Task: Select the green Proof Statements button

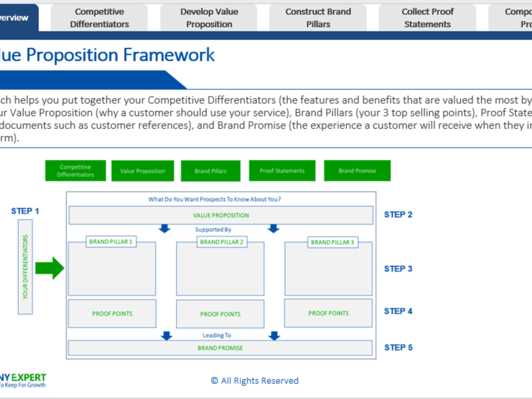Action: [282, 170]
